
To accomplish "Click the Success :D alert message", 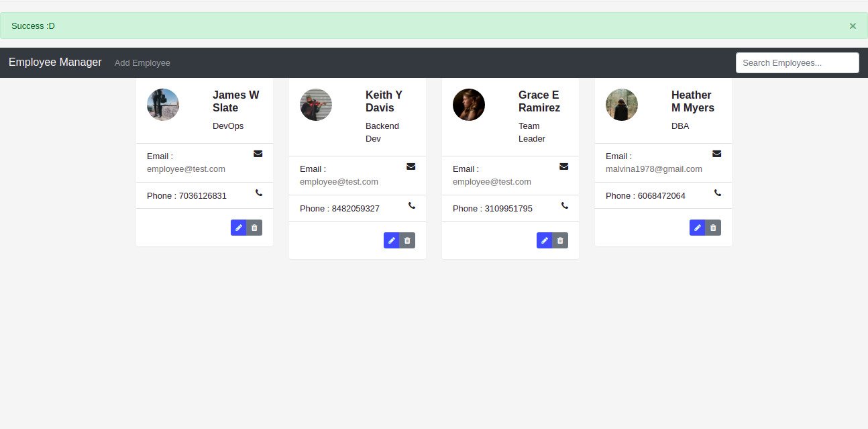I will click(x=33, y=26).
